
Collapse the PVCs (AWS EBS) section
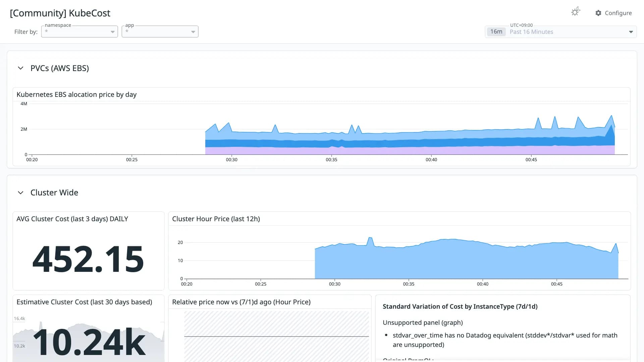pyautogui.click(x=20, y=68)
